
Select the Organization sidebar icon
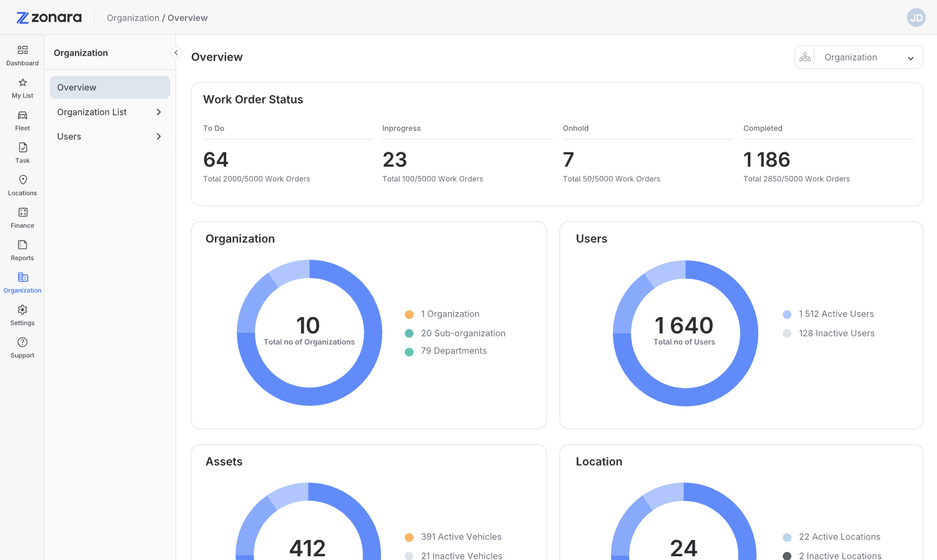point(22,277)
